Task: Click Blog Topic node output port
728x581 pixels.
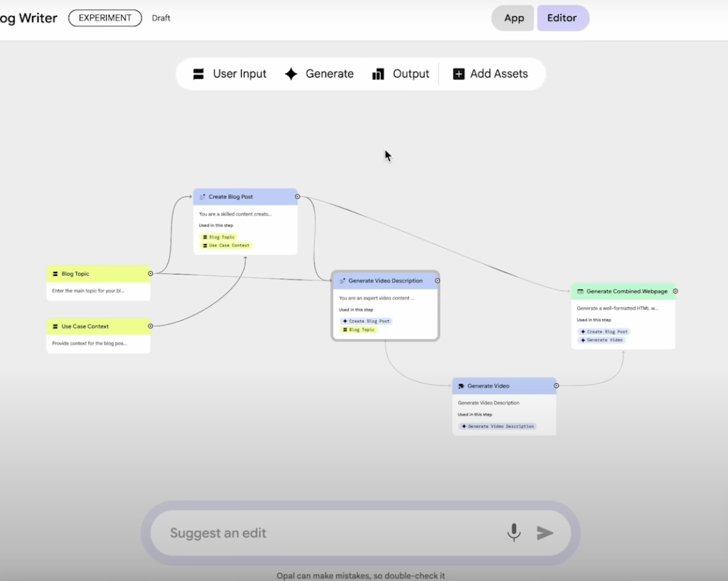Action: (151, 274)
